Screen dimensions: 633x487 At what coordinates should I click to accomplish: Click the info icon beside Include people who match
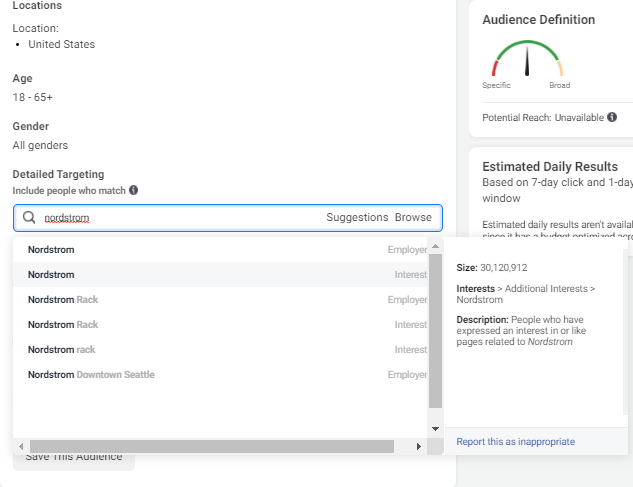click(134, 190)
